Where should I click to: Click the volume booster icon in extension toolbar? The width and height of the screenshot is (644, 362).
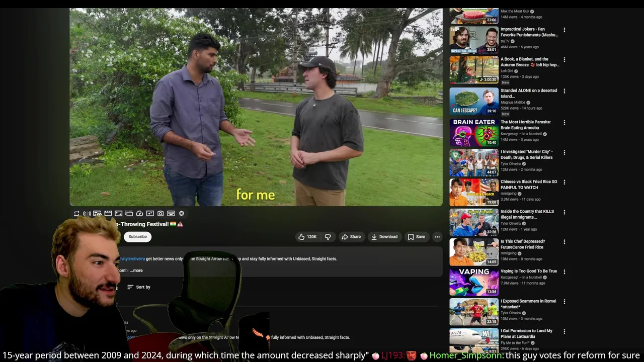[x=87, y=214]
